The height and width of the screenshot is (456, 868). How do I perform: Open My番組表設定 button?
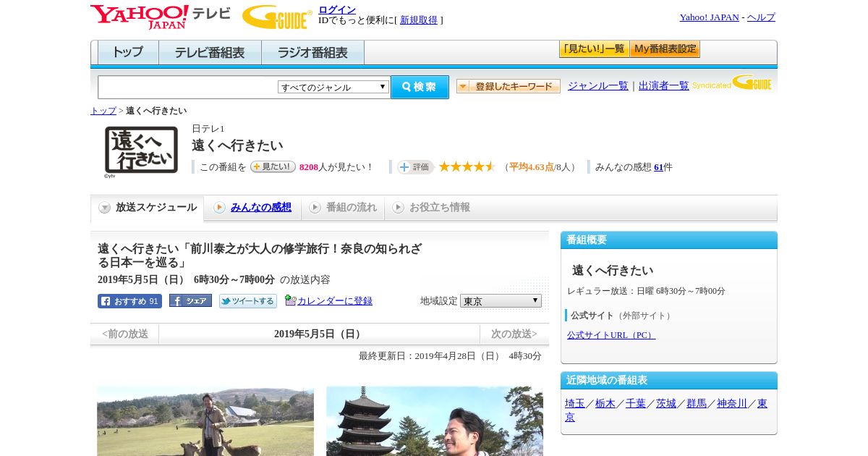tap(665, 49)
